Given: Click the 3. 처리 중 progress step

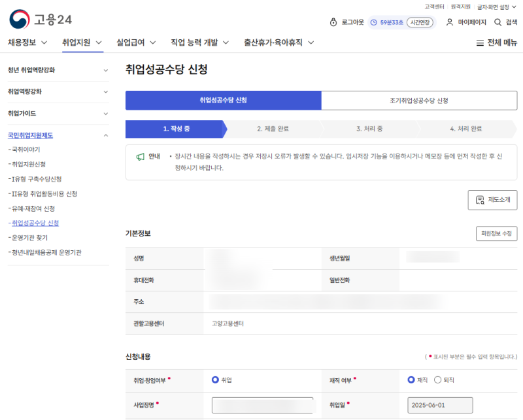Looking at the screenshot, I should tap(369, 129).
